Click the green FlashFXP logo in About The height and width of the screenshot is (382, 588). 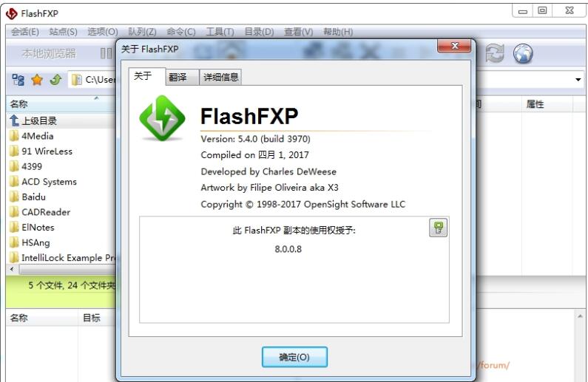click(162, 118)
